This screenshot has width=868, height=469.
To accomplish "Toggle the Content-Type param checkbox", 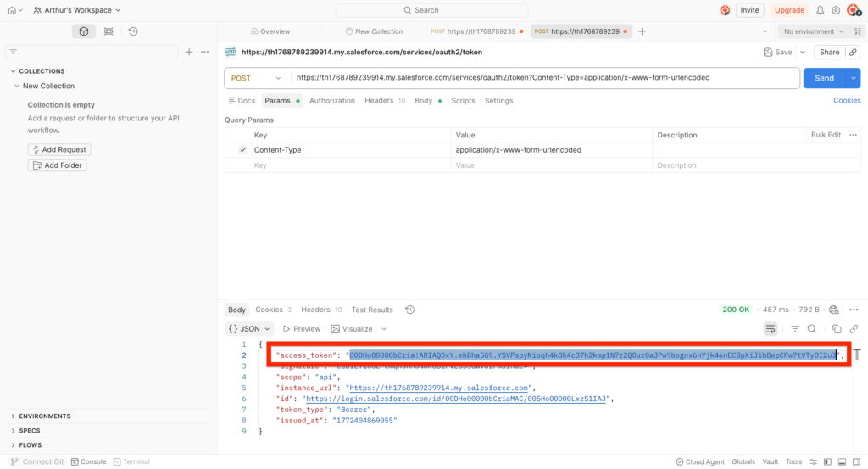I will pyautogui.click(x=242, y=150).
